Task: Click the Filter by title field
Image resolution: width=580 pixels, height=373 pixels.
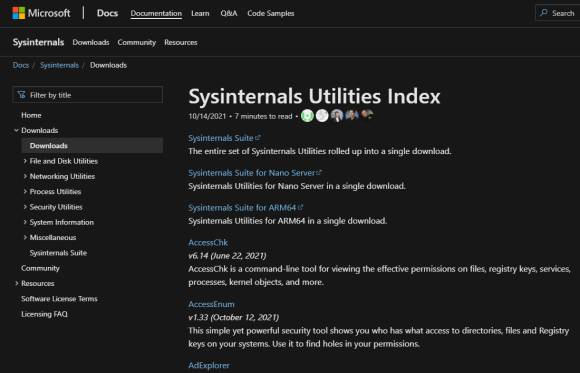Action: click(x=88, y=95)
